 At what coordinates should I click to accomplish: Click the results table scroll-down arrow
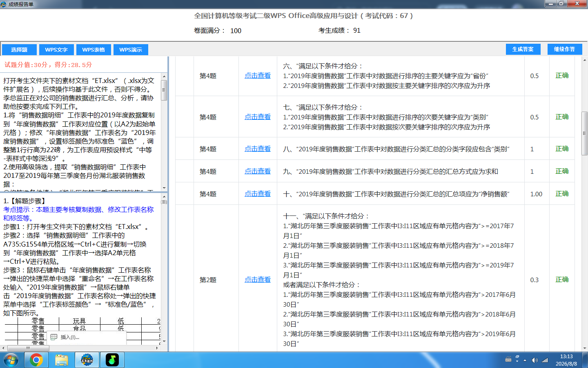click(584, 348)
